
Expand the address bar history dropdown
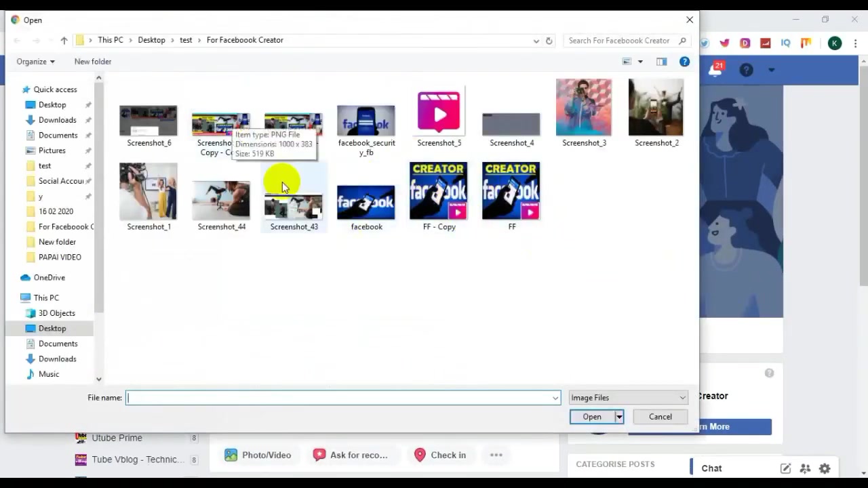(x=536, y=41)
